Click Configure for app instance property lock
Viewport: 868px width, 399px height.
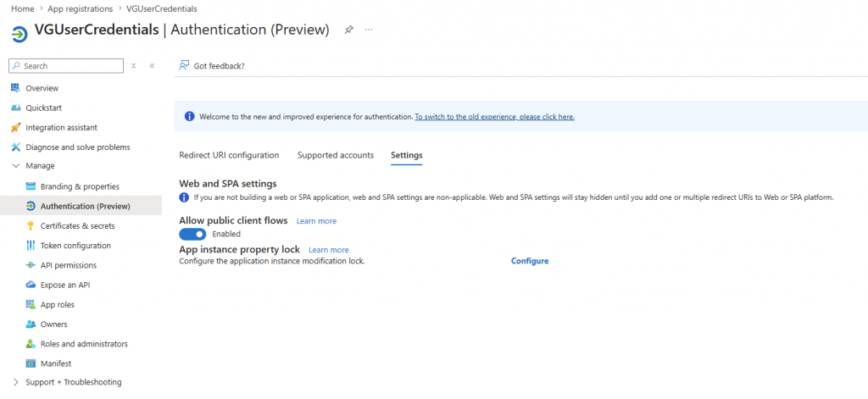(x=530, y=261)
